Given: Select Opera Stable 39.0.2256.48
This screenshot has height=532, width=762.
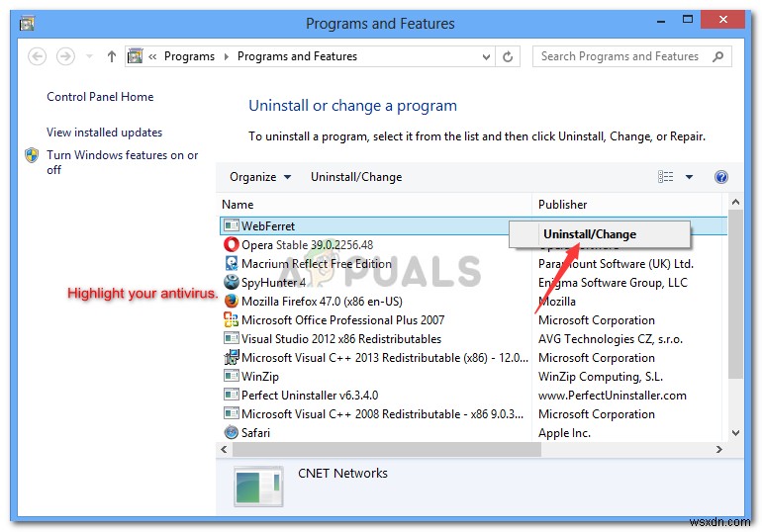Looking at the screenshot, I should [307, 244].
